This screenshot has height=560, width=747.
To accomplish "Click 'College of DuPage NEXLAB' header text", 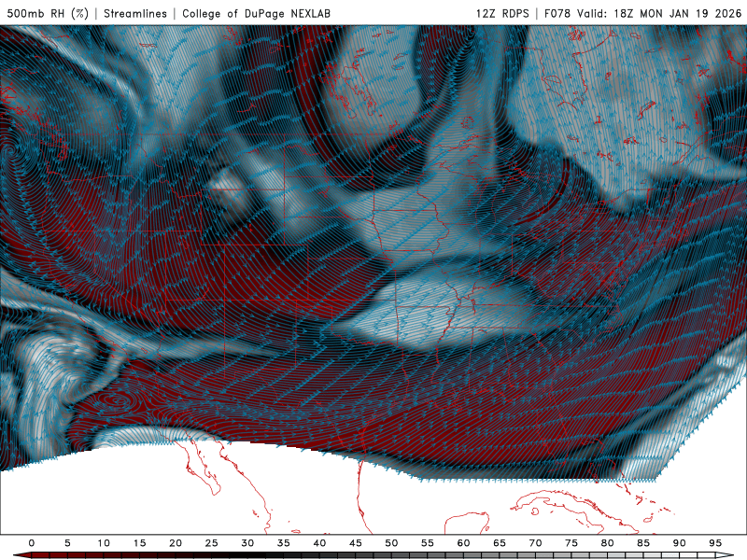I will (256, 13).
